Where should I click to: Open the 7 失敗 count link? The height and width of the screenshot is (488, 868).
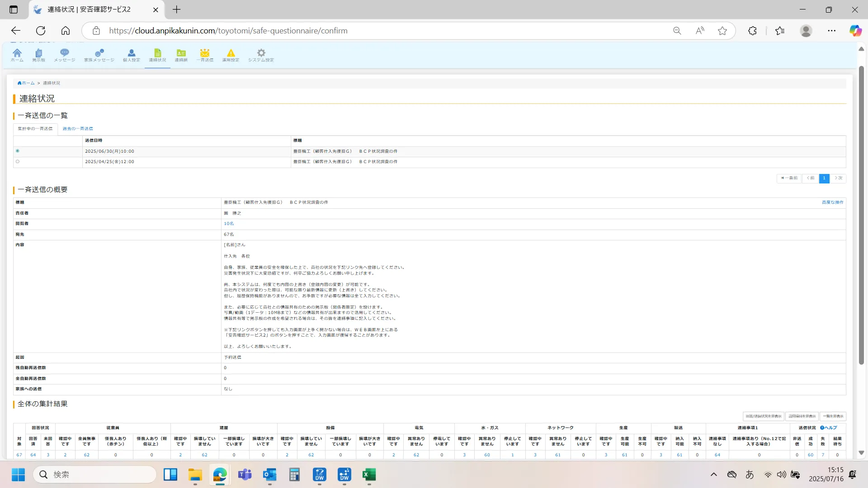click(823, 455)
